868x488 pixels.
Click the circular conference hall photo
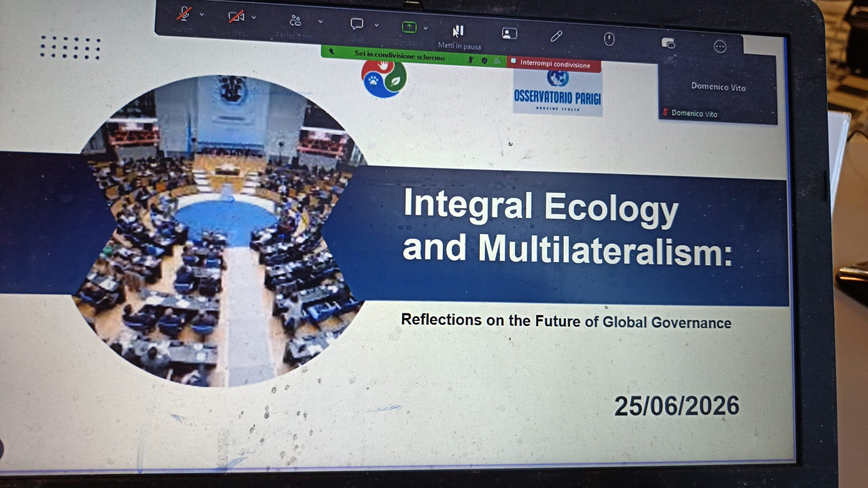[222, 230]
